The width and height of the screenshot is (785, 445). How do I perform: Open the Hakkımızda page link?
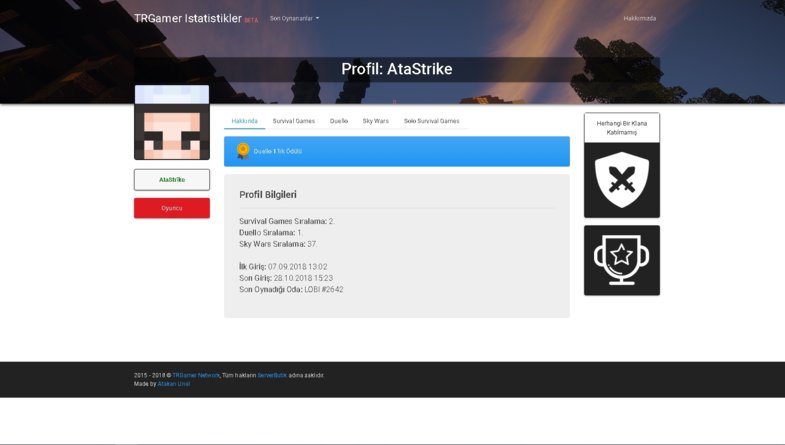click(639, 19)
